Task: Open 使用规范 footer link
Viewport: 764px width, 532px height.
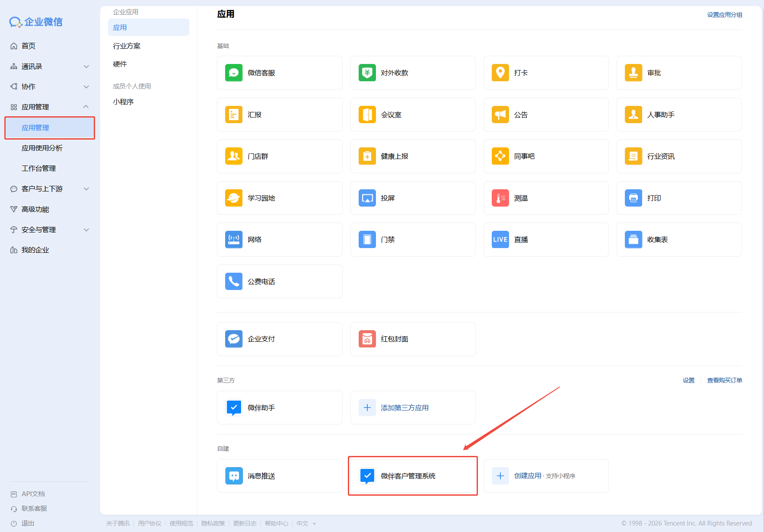Action: (x=181, y=523)
